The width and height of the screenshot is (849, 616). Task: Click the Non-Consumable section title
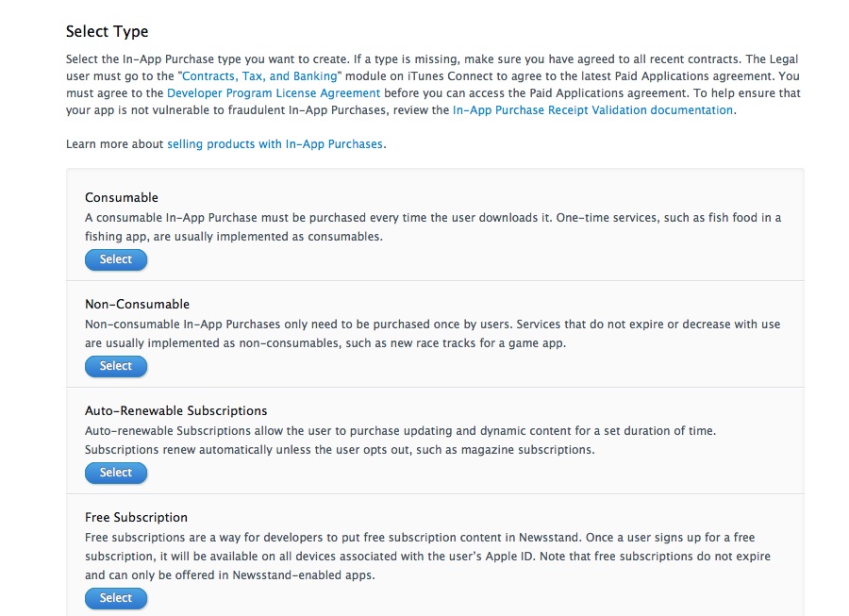coord(138,304)
